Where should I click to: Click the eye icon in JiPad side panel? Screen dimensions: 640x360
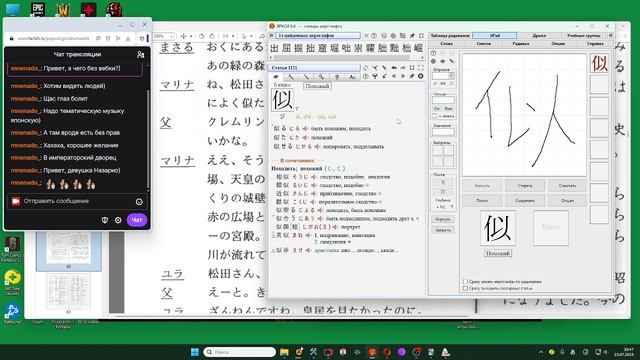(442, 61)
